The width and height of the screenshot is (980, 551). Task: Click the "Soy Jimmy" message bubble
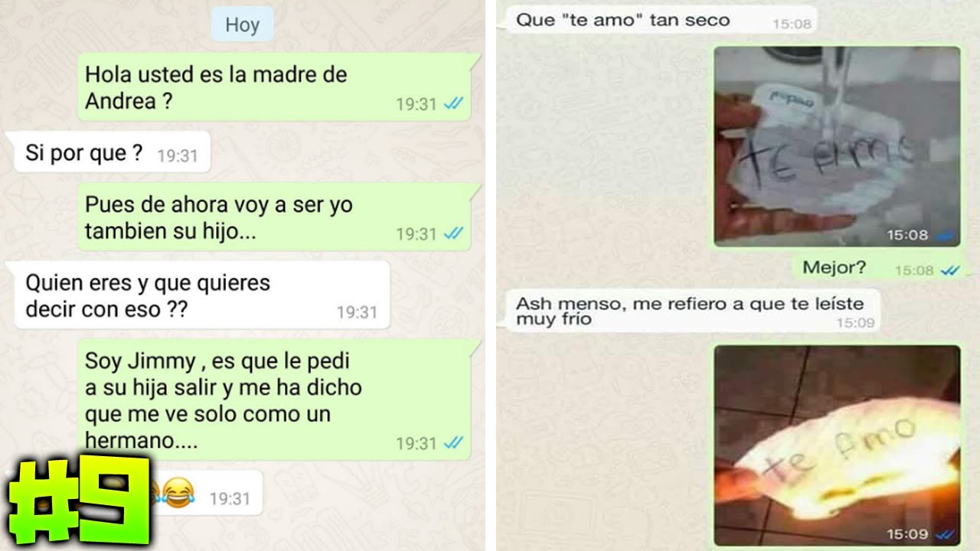coord(276,399)
